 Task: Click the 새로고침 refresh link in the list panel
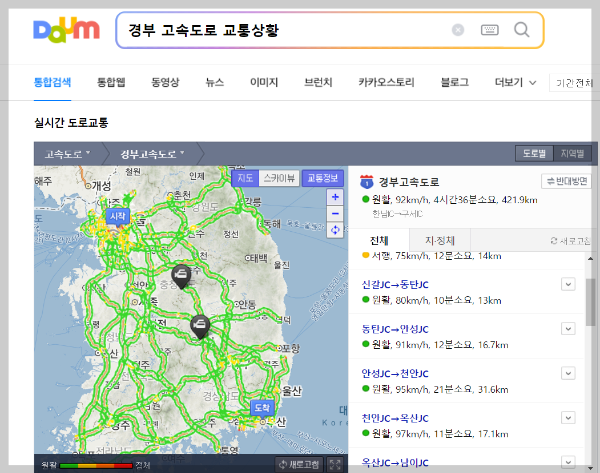coord(570,241)
